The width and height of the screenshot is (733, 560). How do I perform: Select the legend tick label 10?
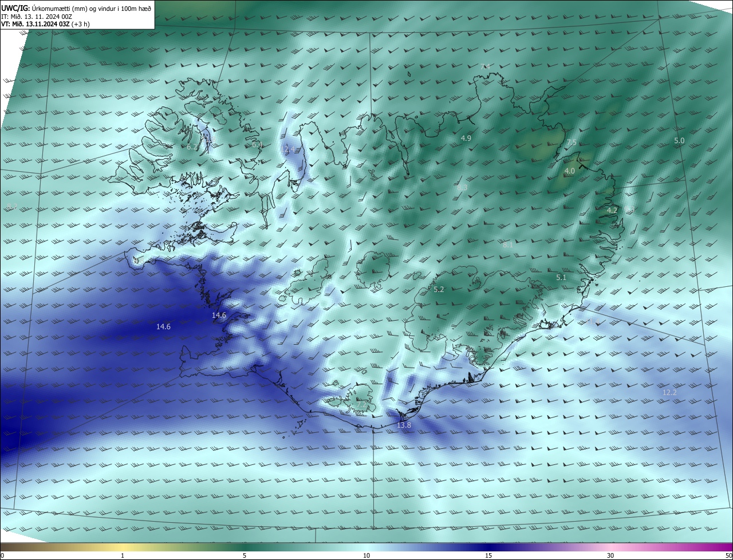click(366, 555)
